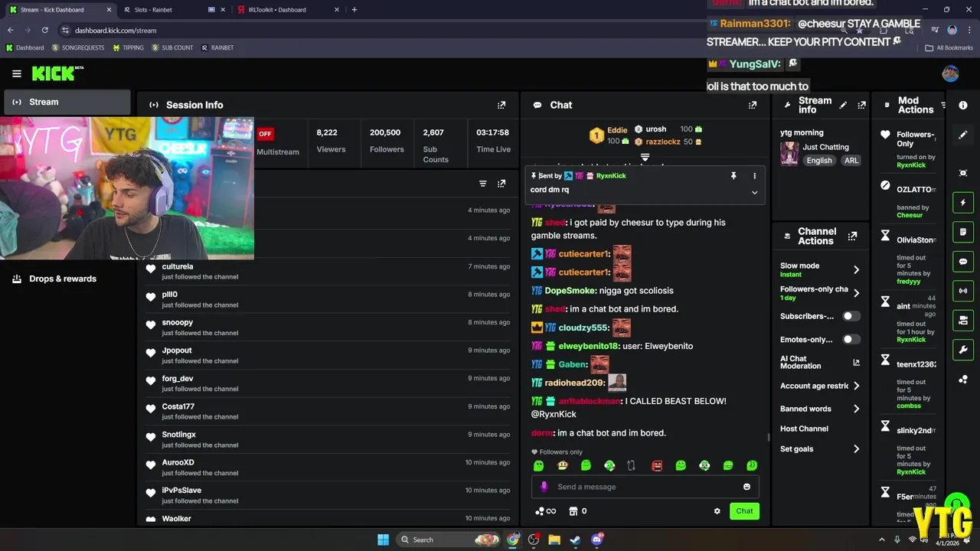
Task: Open the emote picker in message box
Action: (746, 487)
